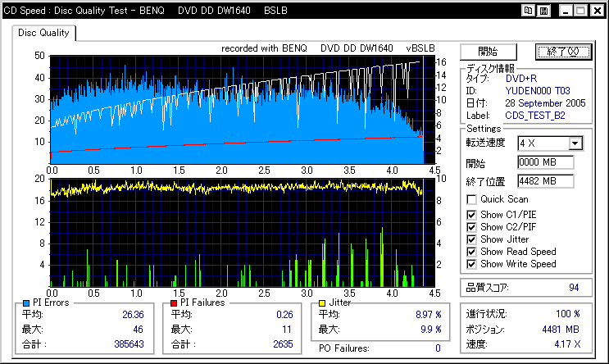Click the 終了(X) exit button
The width and height of the screenshot is (609, 364).
(x=563, y=52)
